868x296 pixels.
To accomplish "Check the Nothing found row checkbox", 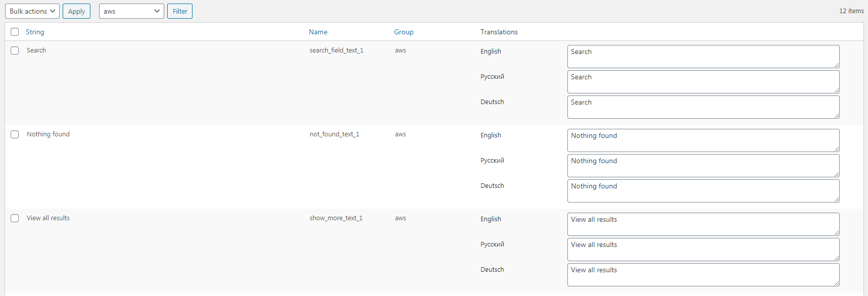I will [x=15, y=134].
